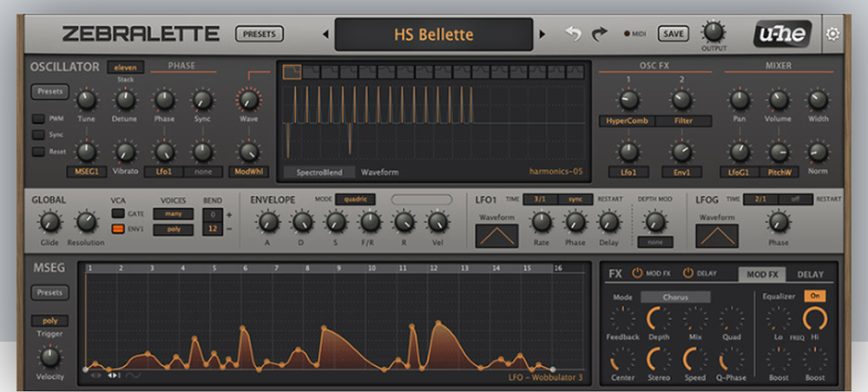The width and height of the screenshot is (868, 392).
Task: Open the MSEG Presets button
Action: [49, 292]
